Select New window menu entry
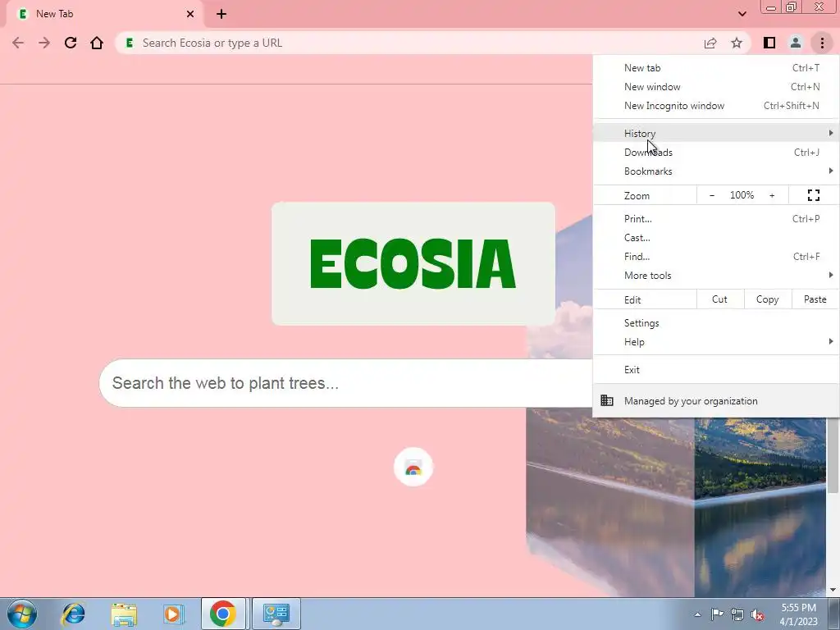This screenshot has height=630, width=840. click(715, 87)
